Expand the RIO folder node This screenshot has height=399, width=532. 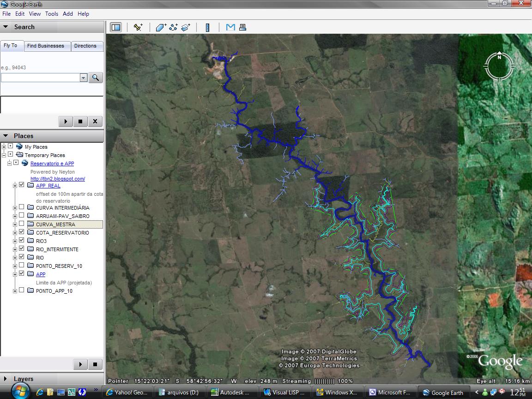tap(15, 258)
